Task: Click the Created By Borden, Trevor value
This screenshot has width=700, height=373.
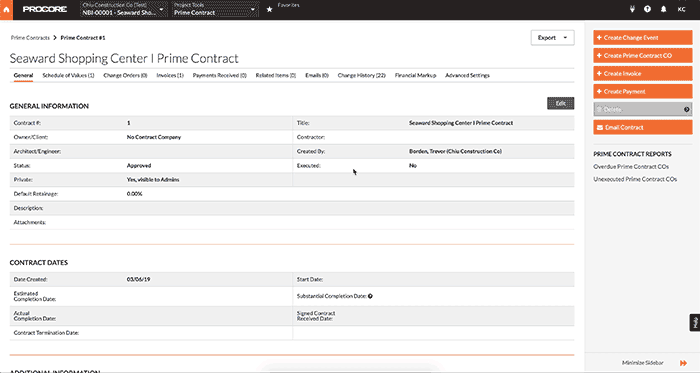Action: [x=455, y=151]
